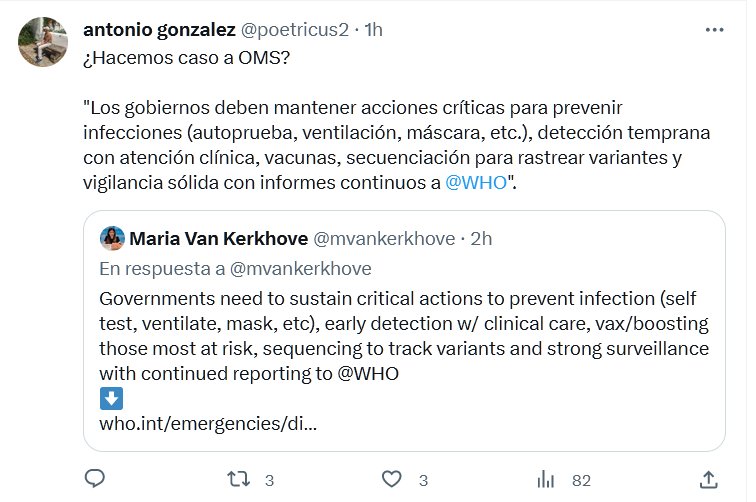Like the tweet with the heart icon
Image resolution: width=756 pixels, height=502 pixels.
click(394, 479)
